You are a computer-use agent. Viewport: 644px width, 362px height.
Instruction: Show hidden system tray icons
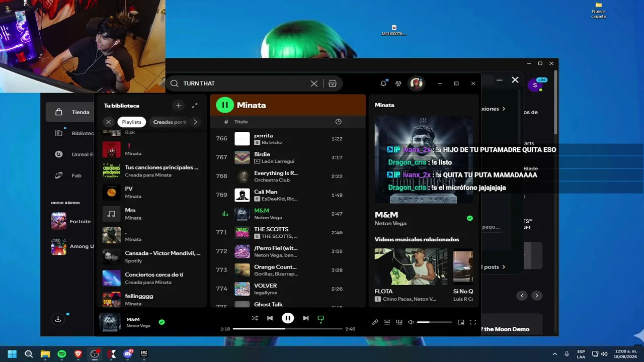tap(554, 354)
